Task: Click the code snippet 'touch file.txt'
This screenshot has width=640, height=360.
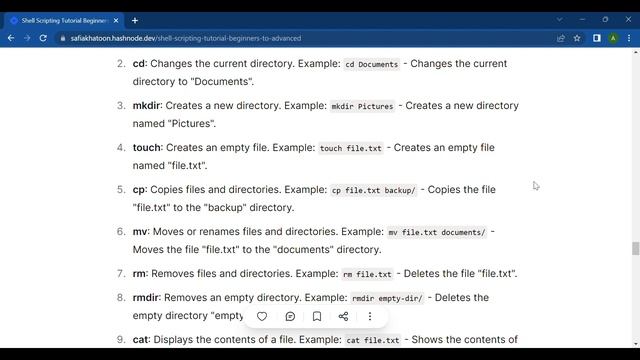Action: point(351,149)
